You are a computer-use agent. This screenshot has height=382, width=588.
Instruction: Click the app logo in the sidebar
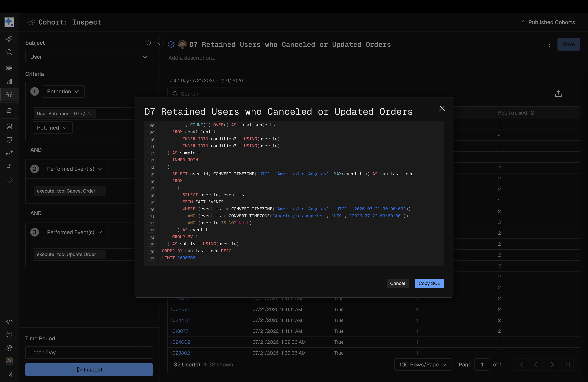[x=9, y=22]
